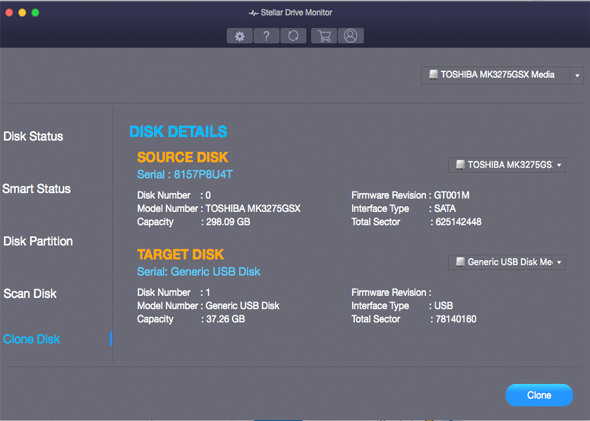590x421 pixels.
Task: Click the drive icon in target disk dropdown
Action: point(460,261)
